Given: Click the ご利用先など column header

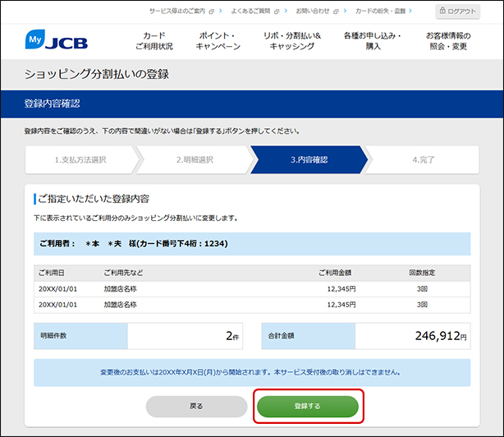Looking at the screenshot, I should pyautogui.click(x=123, y=273).
